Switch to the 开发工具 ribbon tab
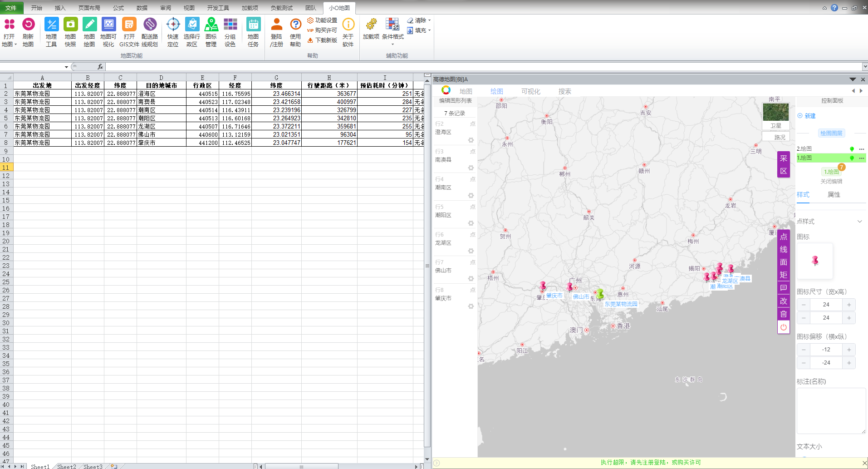Screen dimensions: 868x469 (x=218, y=8)
